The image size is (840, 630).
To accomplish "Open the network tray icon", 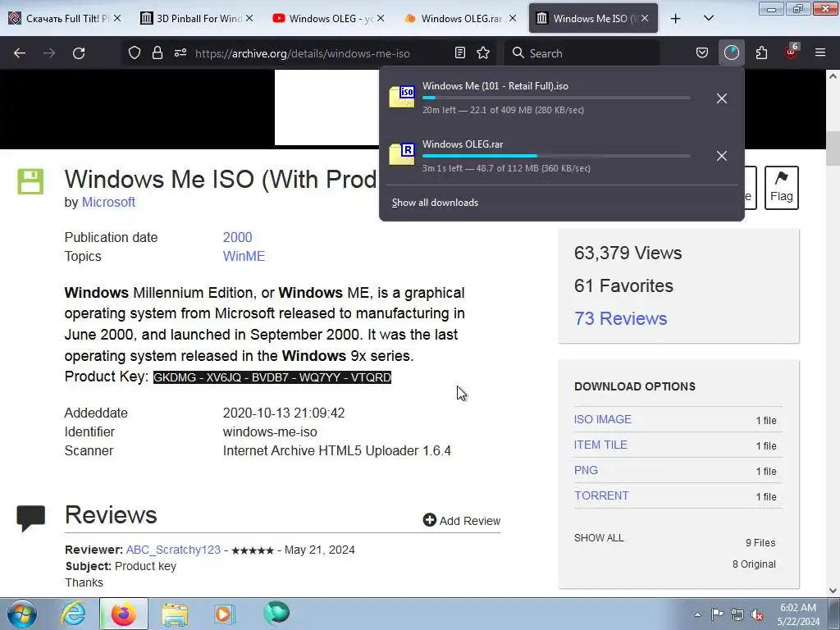I will [x=737, y=614].
